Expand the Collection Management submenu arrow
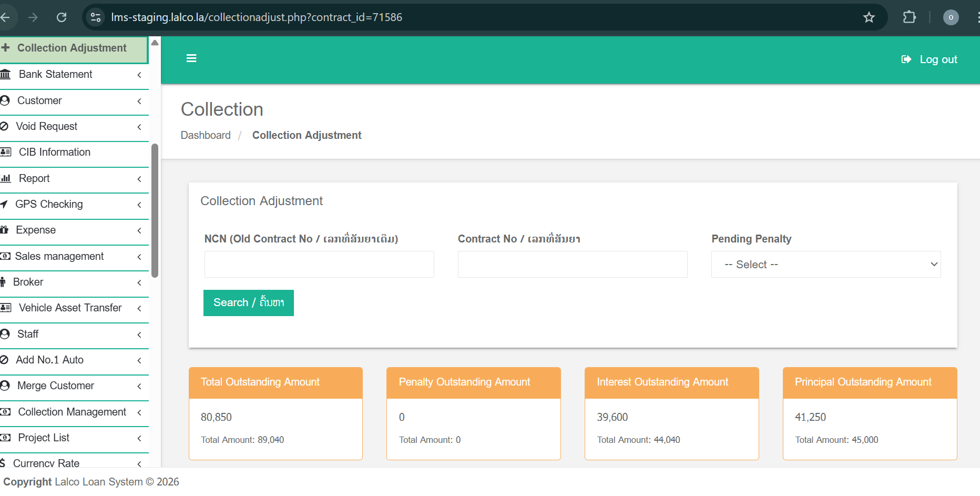Screen dimensions: 980x496 139,412
